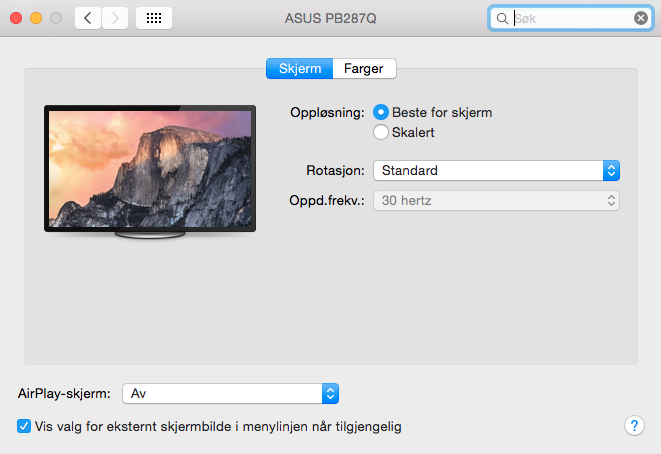Open help with the question mark button

click(x=634, y=426)
